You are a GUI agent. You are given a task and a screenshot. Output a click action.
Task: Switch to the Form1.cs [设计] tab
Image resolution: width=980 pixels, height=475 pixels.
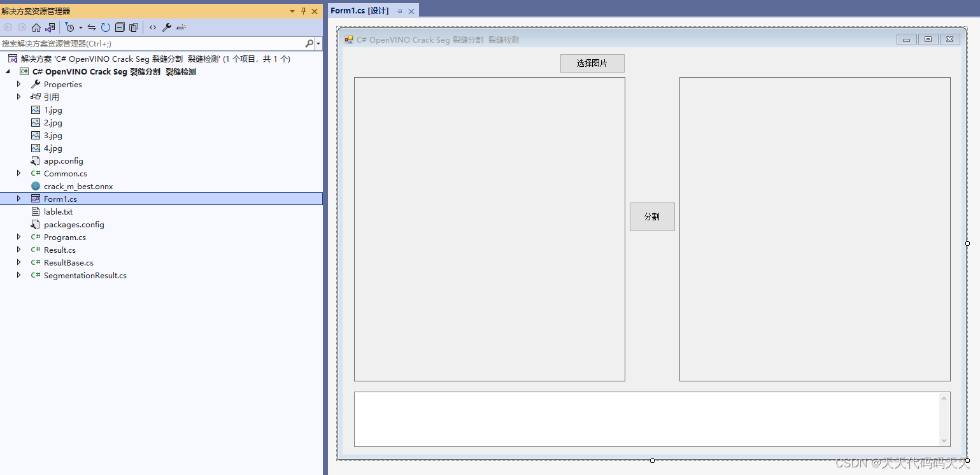(x=359, y=11)
